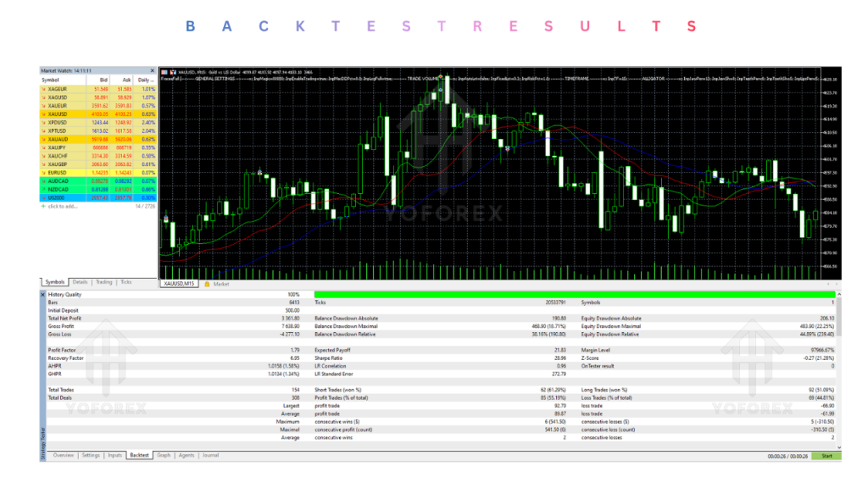Click the Ticks value 20533791
The width and height of the screenshot is (868, 488).
coord(556,302)
